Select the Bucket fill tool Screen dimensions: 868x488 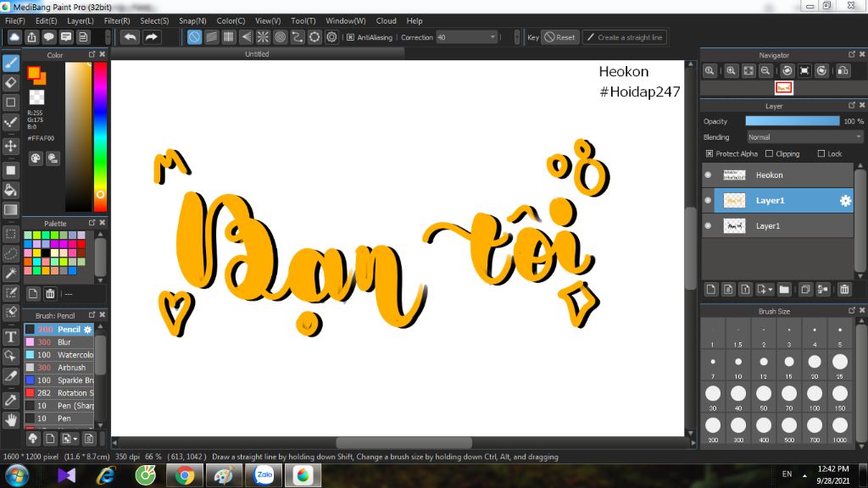tap(10, 191)
